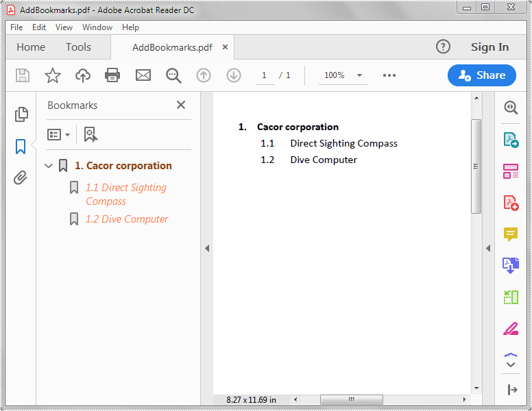
Task: Jump to 1.1 Direct Sighting Compass bookmark
Action: click(x=126, y=195)
